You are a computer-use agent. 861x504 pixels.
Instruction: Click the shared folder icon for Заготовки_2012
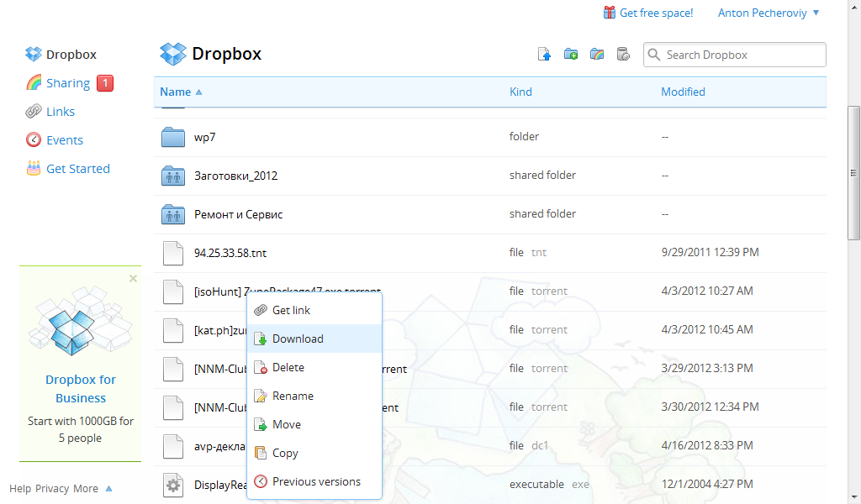pyautogui.click(x=173, y=176)
